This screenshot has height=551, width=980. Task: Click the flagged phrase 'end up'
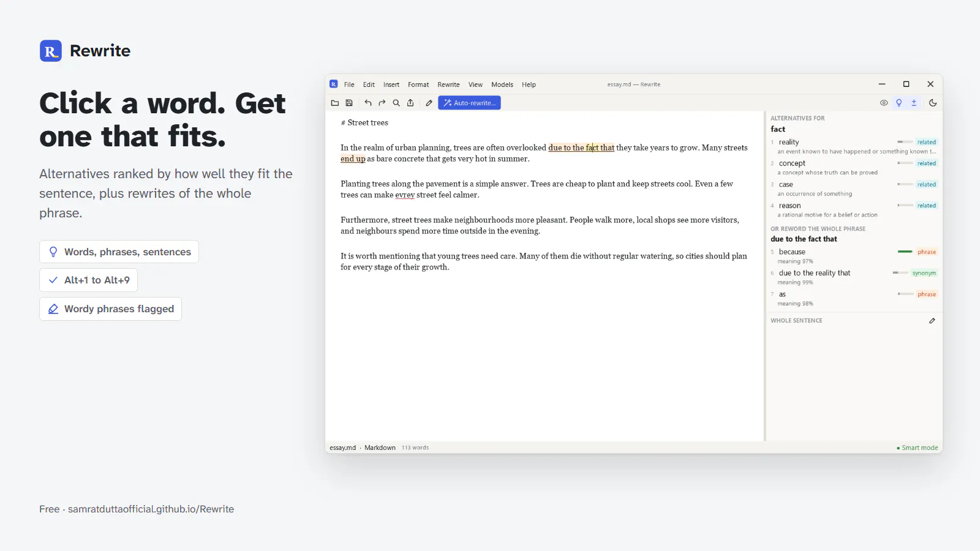(x=353, y=159)
